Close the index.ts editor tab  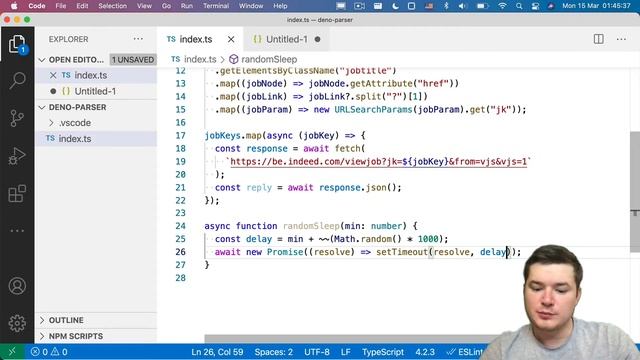(x=231, y=39)
